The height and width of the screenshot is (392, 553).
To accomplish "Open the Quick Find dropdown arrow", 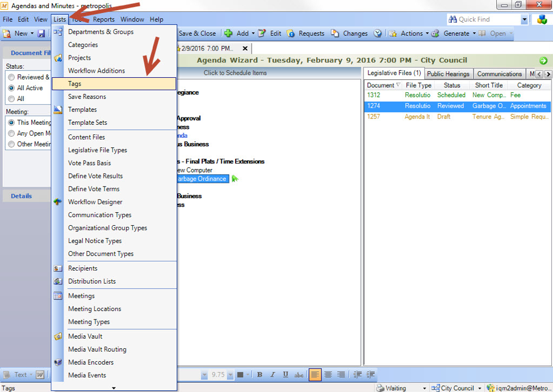I will click(525, 20).
